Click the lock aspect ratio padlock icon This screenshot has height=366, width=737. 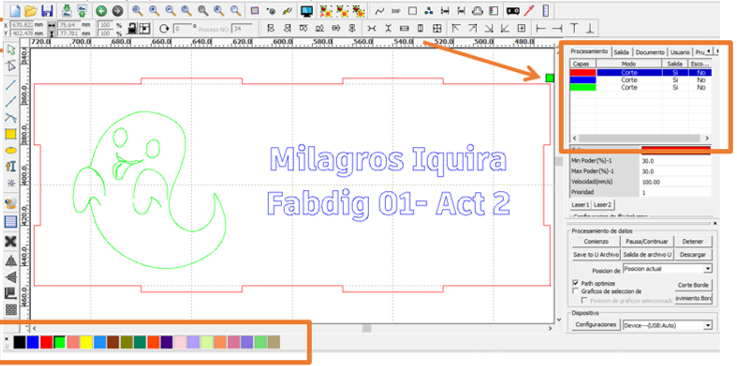[x=133, y=28]
